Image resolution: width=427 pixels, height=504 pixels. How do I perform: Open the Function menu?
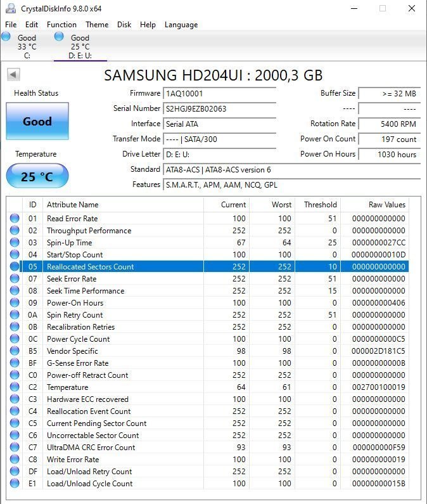pos(61,25)
